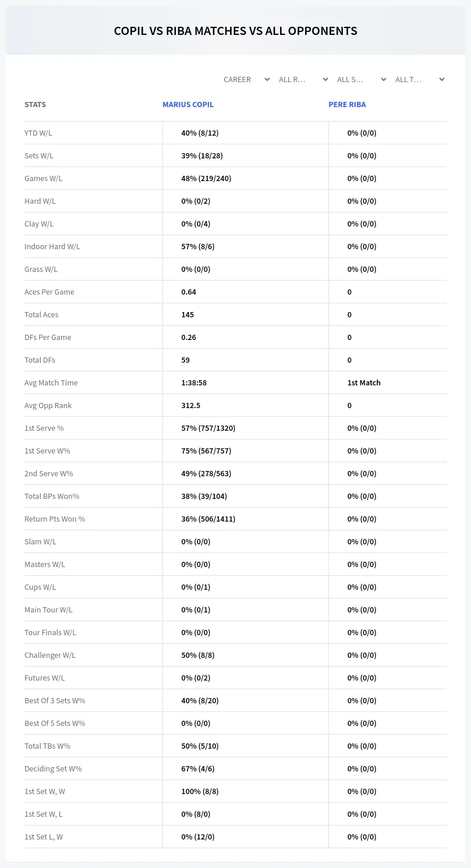This screenshot has height=868, width=471.
Task: Click the Total TBs W% row label
Action: click(47, 746)
